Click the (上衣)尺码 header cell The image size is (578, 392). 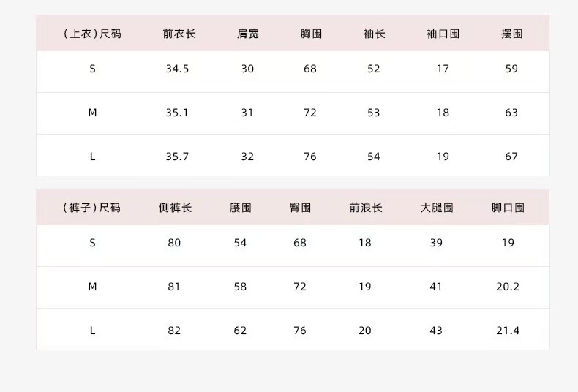click(x=92, y=34)
